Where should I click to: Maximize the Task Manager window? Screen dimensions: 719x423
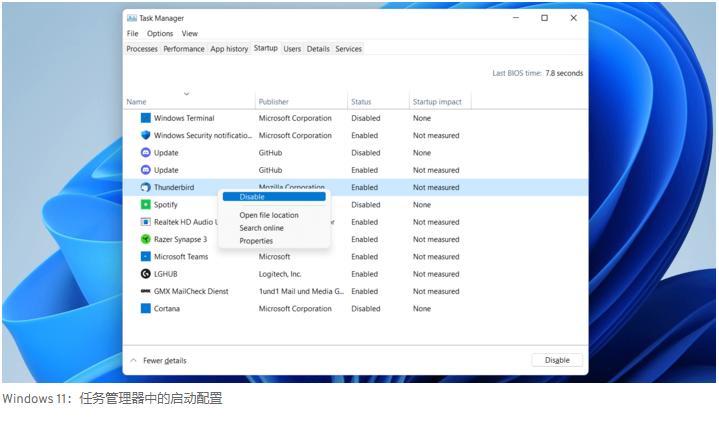(x=544, y=18)
